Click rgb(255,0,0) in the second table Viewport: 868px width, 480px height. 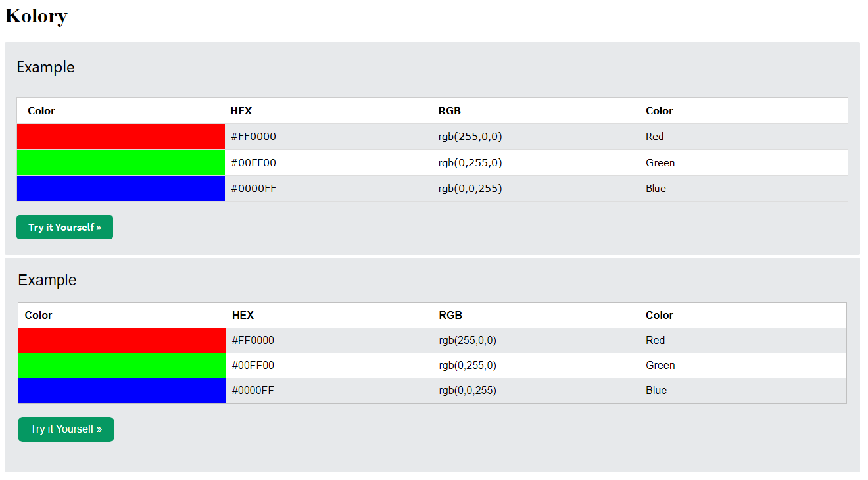468,341
